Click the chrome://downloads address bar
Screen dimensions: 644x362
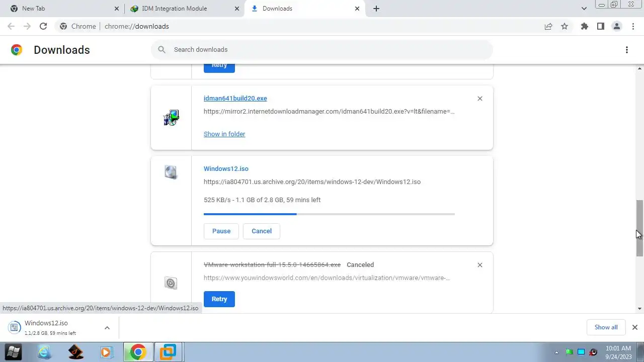point(297,26)
